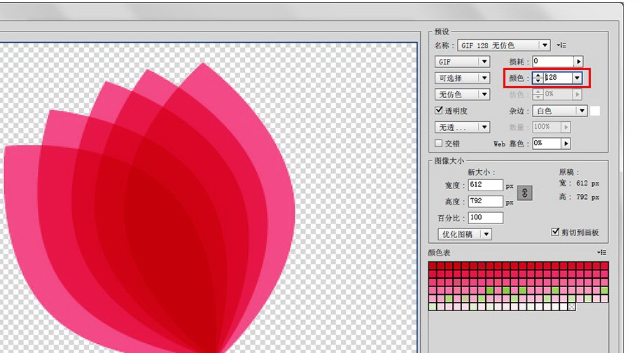The height and width of the screenshot is (353, 644).
Task: Open the color table panel menu icon
Action: 602,252
